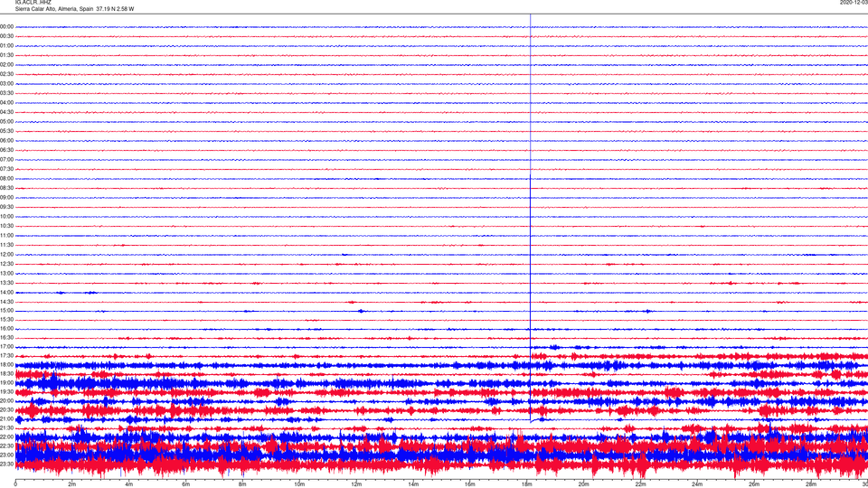
Task: Pick the 05:00 trace time label
Action: click(x=6, y=122)
